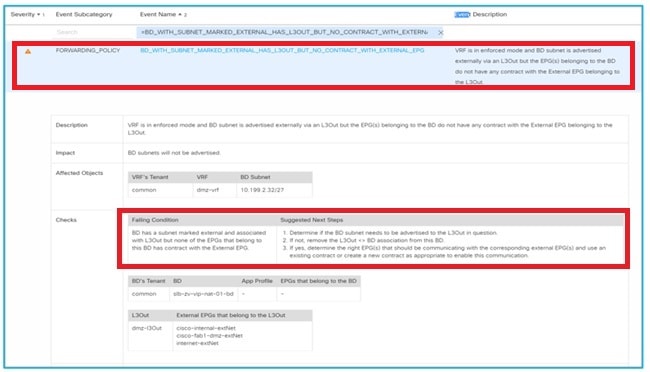650x372 pixels.
Task: Click the dmz-vrf cell
Action: (x=208, y=190)
